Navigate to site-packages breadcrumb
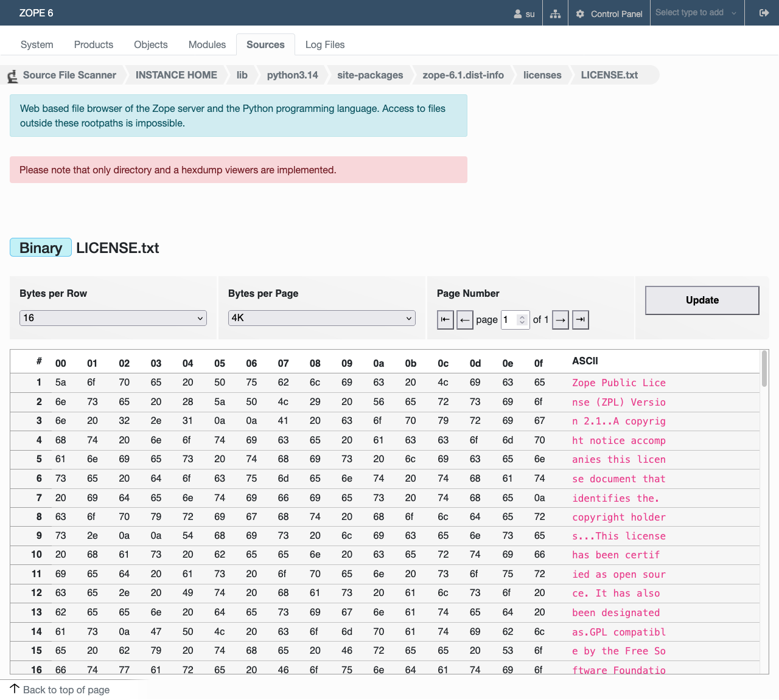 (370, 75)
